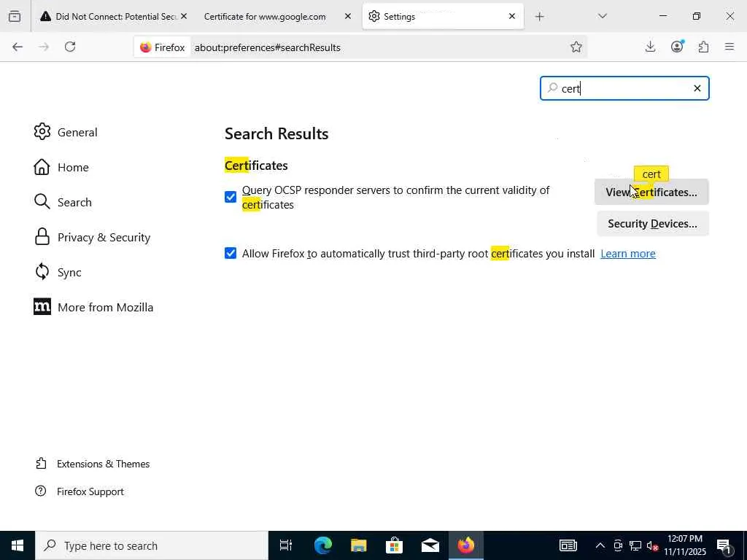Open Windows Start menu
The height and width of the screenshot is (560, 747).
tap(18, 545)
